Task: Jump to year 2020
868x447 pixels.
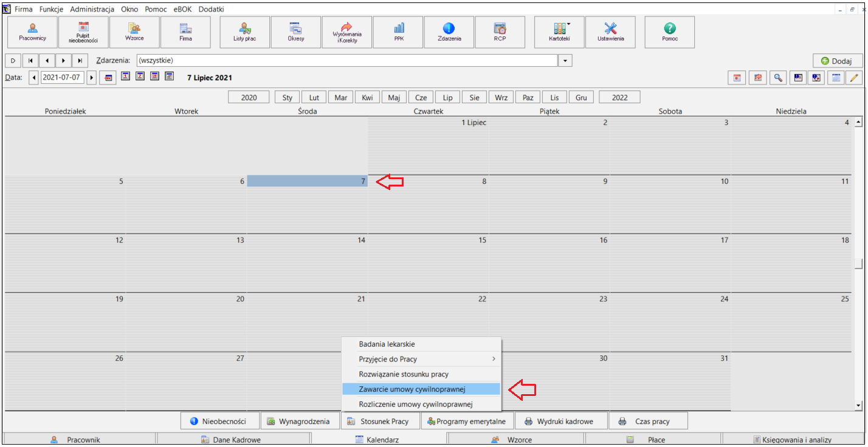Action: tap(249, 97)
